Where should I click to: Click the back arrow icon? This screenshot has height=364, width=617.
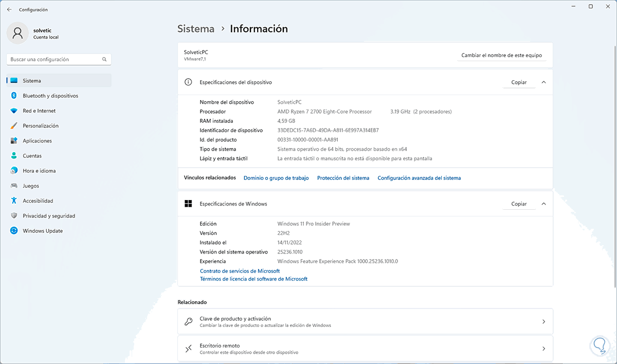point(9,9)
